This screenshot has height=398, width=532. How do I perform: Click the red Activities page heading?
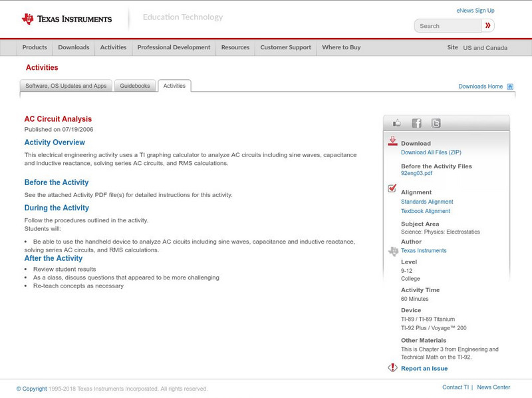(42, 68)
